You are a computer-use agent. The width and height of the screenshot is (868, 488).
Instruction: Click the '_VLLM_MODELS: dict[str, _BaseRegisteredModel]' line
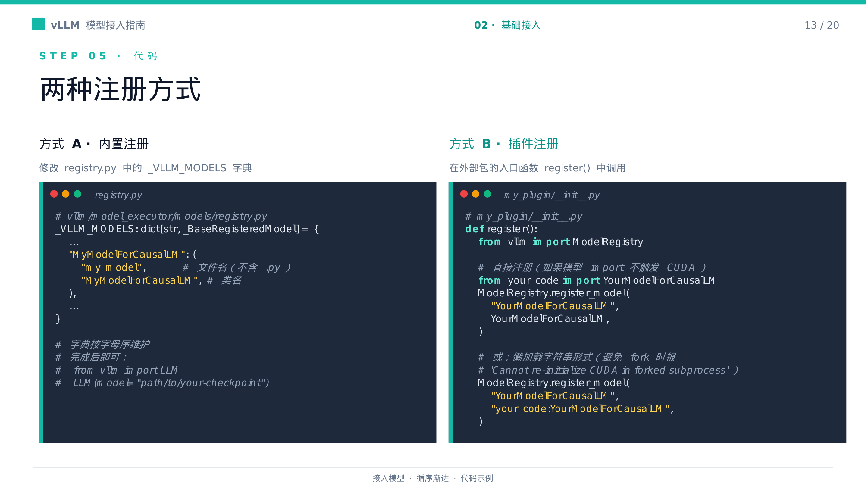click(x=187, y=229)
